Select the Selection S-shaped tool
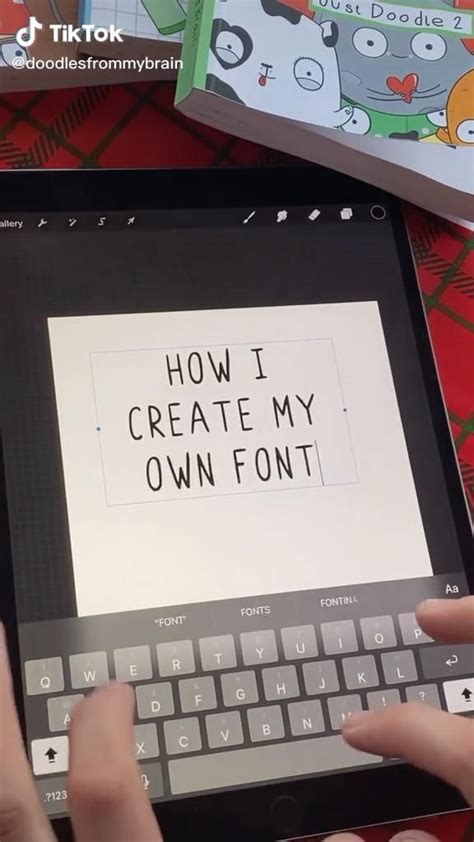The height and width of the screenshot is (842, 474). coord(101,221)
